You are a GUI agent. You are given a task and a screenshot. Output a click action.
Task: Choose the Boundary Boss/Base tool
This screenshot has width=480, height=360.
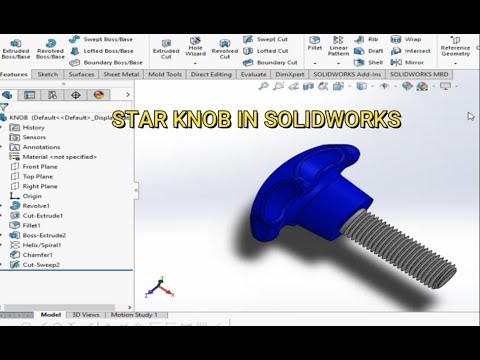coord(106,63)
